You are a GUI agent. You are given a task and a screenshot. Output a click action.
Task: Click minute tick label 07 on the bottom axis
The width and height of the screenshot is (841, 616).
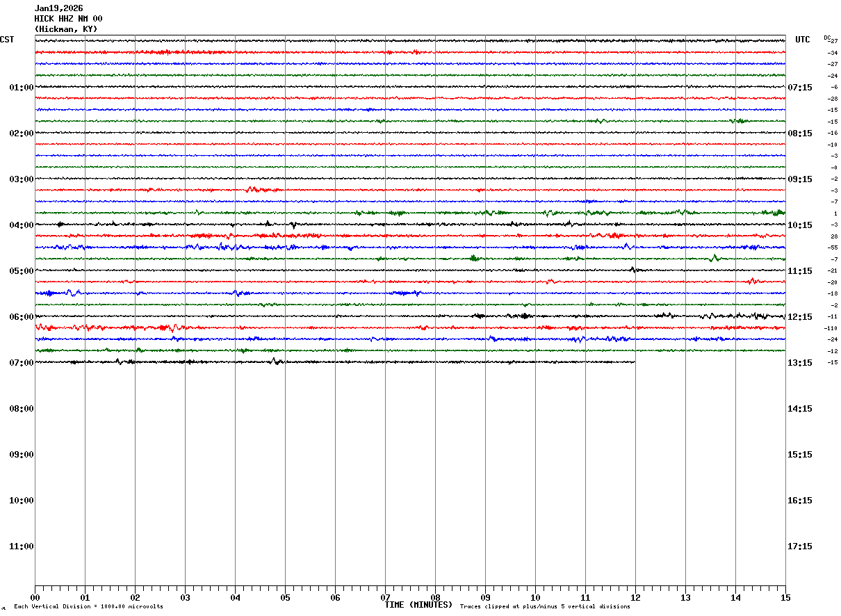[x=385, y=597]
